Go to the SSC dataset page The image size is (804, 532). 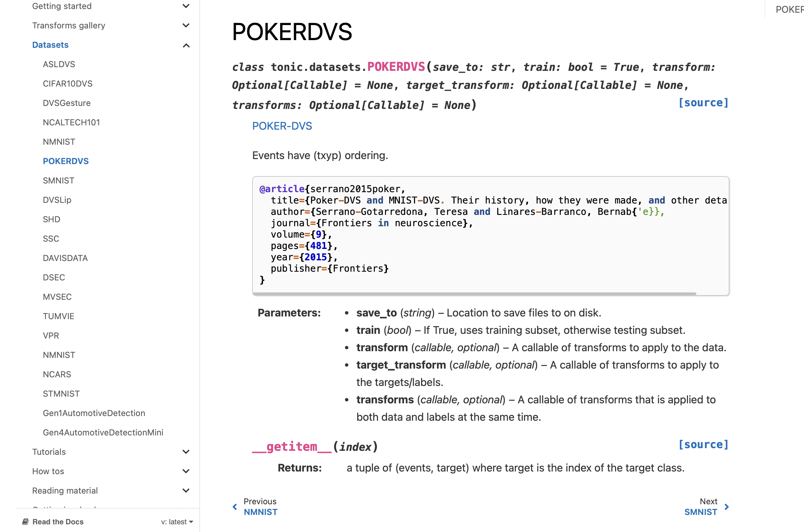coord(51,239)
